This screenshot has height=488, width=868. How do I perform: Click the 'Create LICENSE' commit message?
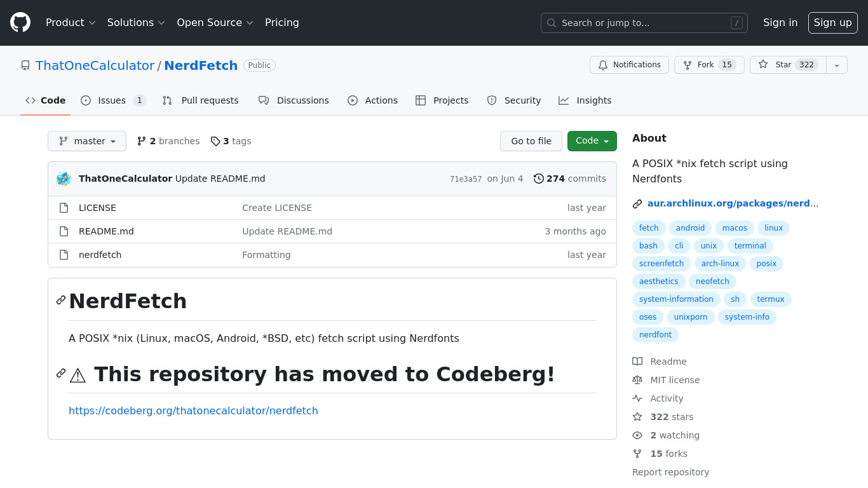click(277, 208)
